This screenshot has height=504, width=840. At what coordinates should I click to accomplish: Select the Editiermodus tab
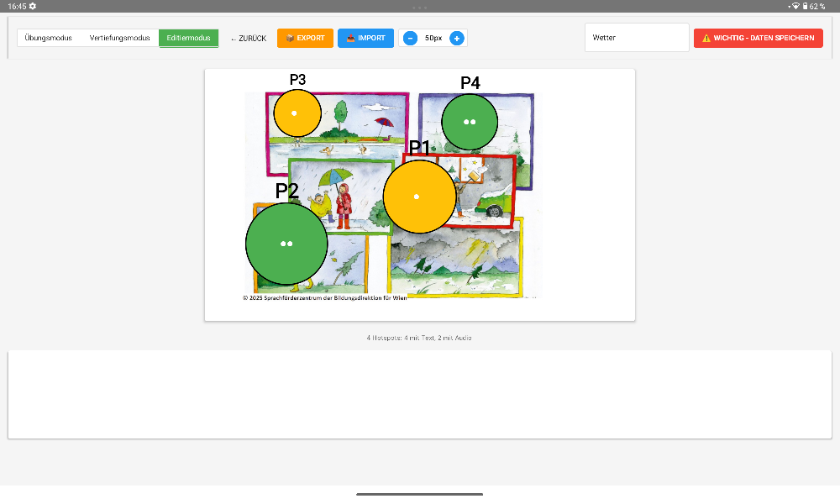[188, 38]
